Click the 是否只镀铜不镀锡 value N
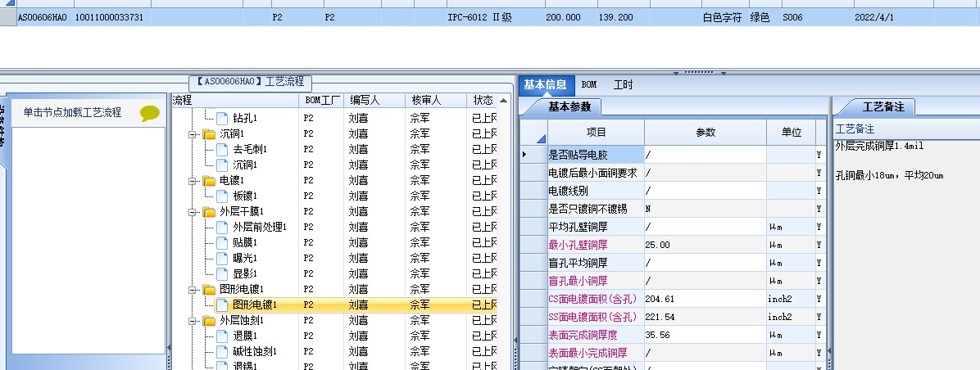 click(705, 209)
